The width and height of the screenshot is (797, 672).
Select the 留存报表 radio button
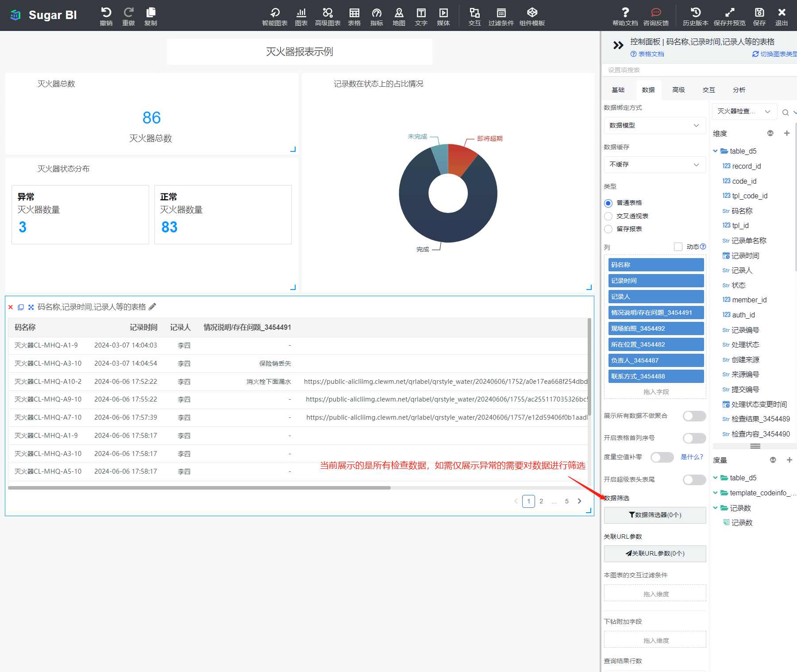point(608,229)
